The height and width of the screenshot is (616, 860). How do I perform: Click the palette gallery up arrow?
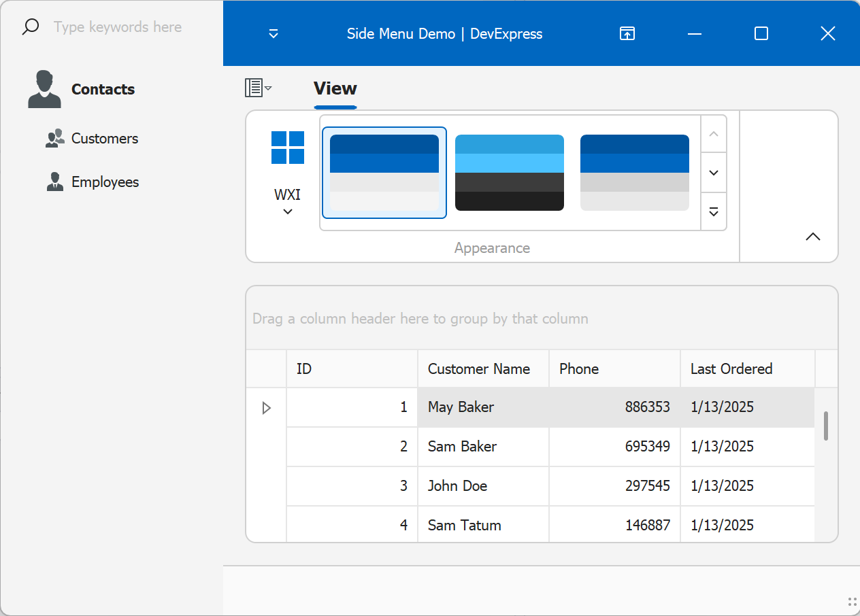tap(714, 134)
